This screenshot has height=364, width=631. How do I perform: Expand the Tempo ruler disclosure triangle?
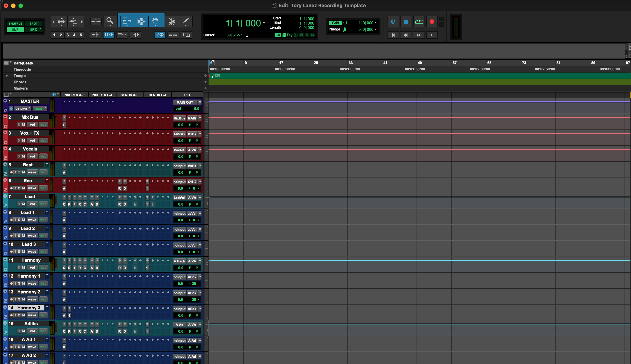pos(7,76)
